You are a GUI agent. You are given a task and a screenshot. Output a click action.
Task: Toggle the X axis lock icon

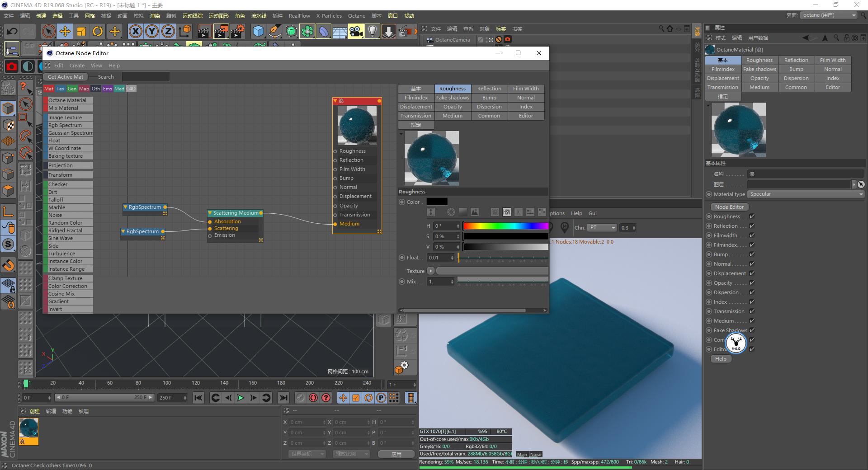[135, 31]
